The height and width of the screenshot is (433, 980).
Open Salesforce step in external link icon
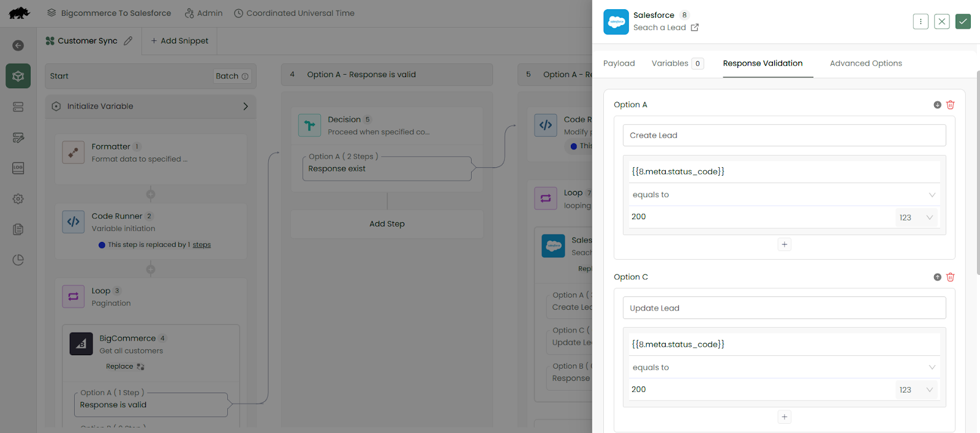(x=695, y=28)
